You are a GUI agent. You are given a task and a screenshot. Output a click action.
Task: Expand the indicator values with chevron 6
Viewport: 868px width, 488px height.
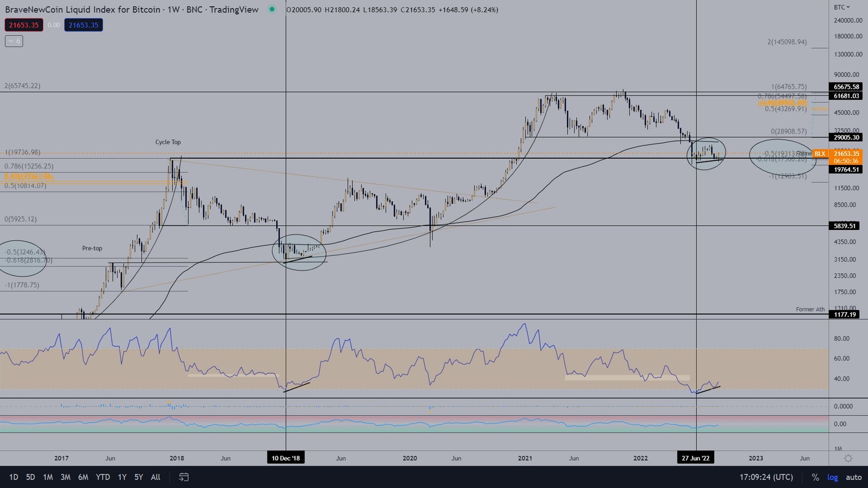coord(13,41)
